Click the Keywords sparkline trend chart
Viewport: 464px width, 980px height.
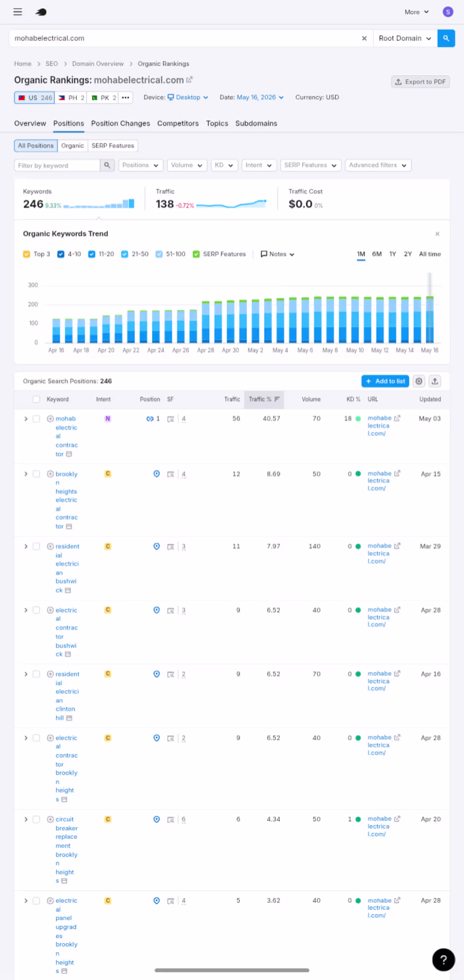click(x=99, y=204)
